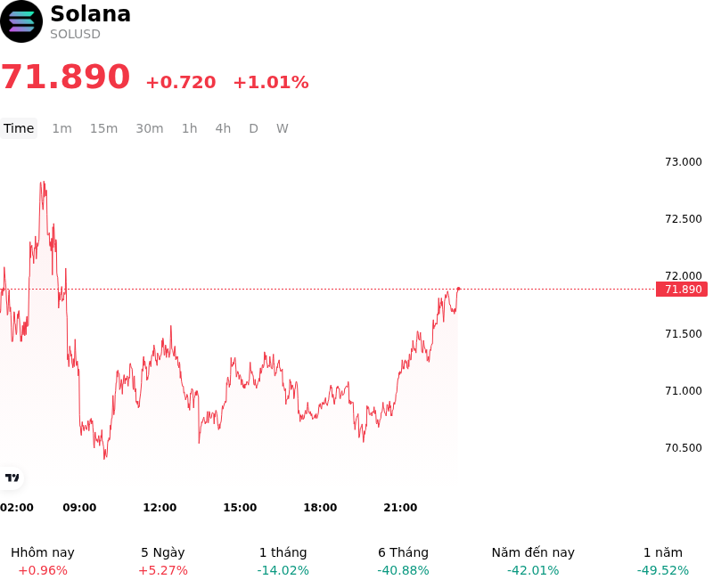Switch to the W weekly interval
This screenshot has width=713, height=588.
tap(283, 128)
